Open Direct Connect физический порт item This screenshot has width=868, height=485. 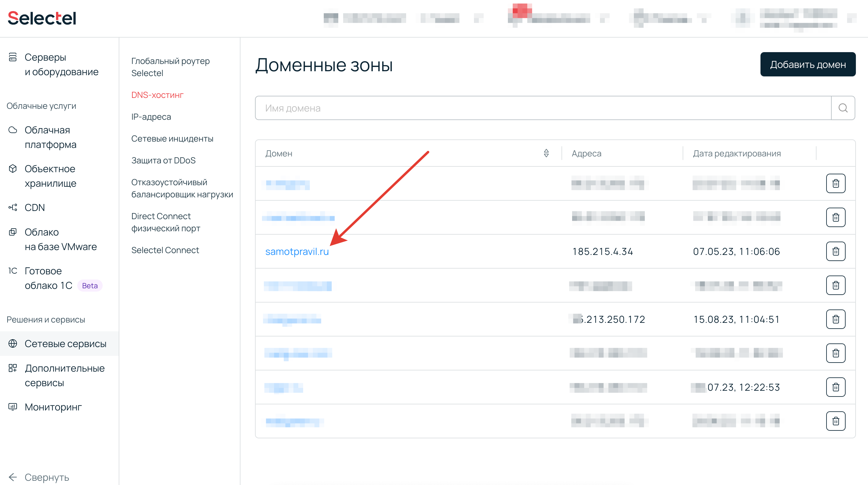pos(166,222)
